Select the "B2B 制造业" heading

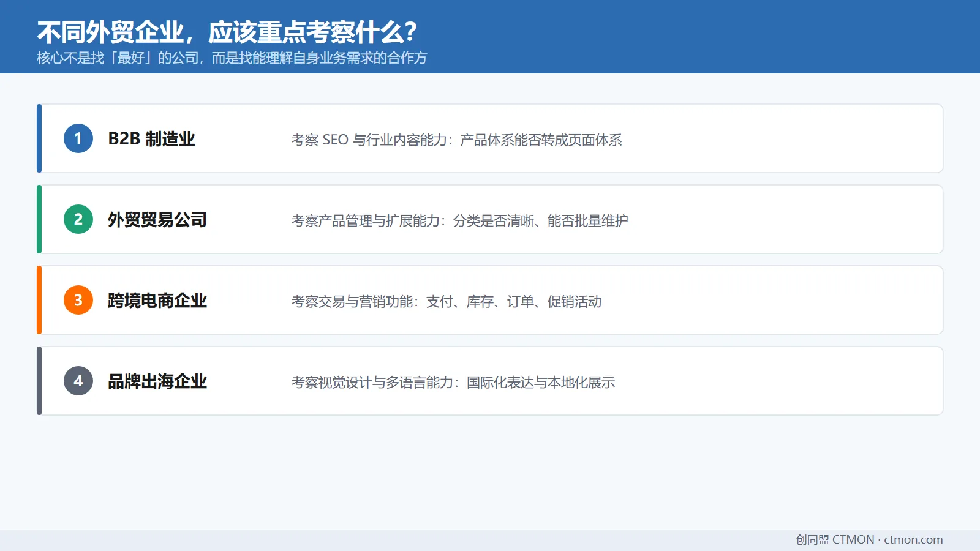[x=151, y=139]
